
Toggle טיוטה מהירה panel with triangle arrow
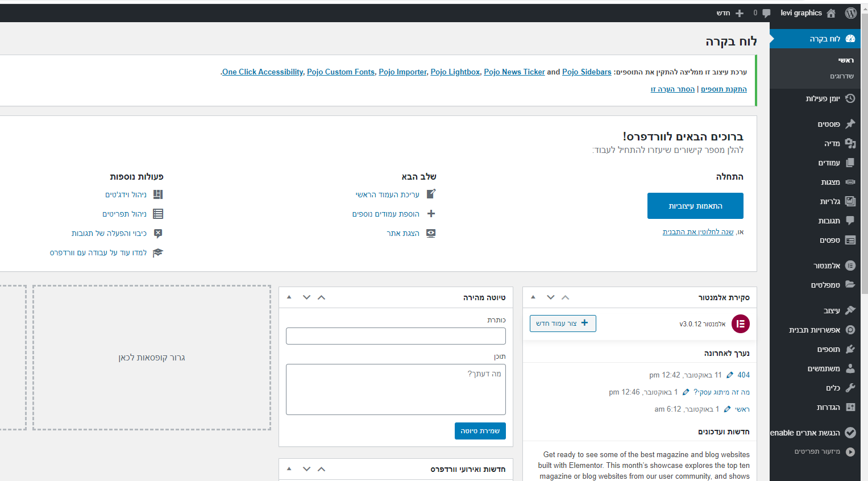pyautogui.click(x=289, y=297)
